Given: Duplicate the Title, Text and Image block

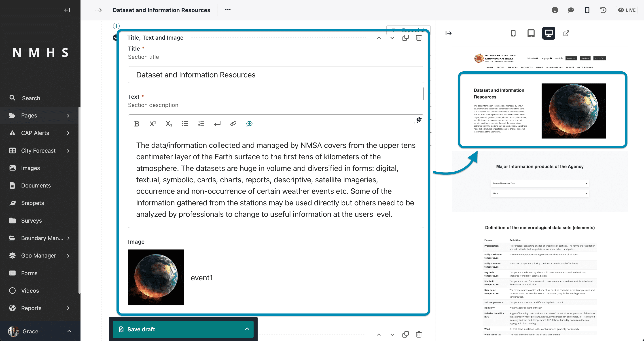Looking at the screenshot, I should [x=405, y=38].
